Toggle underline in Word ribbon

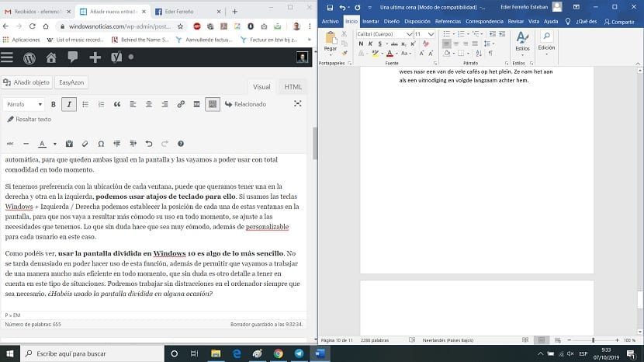tap(380, 44)
